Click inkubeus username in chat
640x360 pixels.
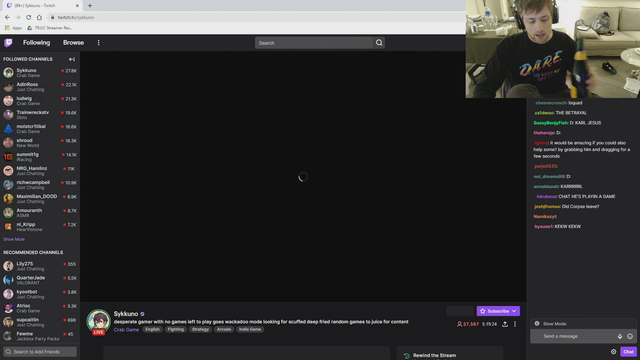(x=547, y=196)
